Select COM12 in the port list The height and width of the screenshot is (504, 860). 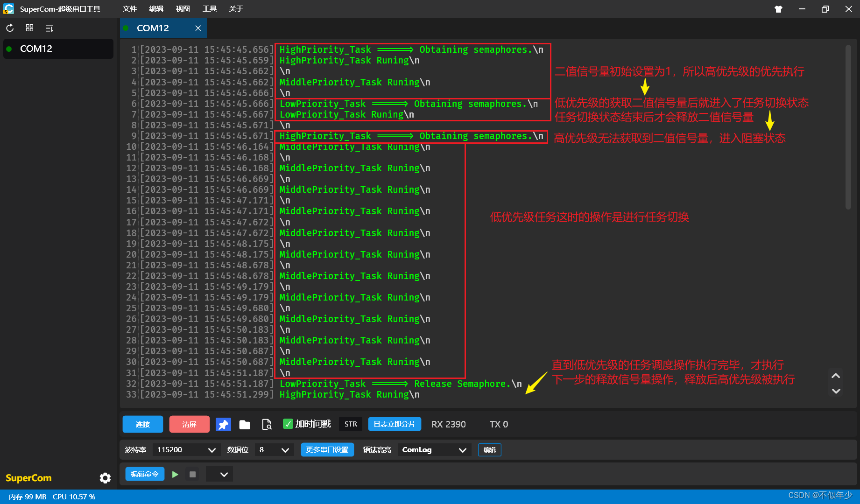[x=58, y=49]
